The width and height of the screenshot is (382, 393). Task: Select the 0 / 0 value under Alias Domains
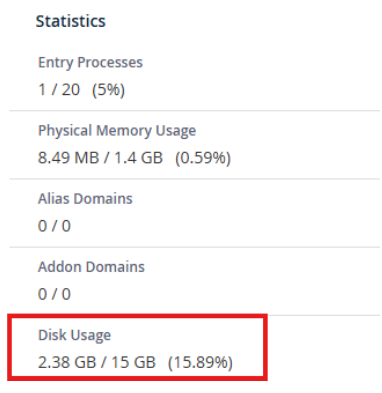54,226
